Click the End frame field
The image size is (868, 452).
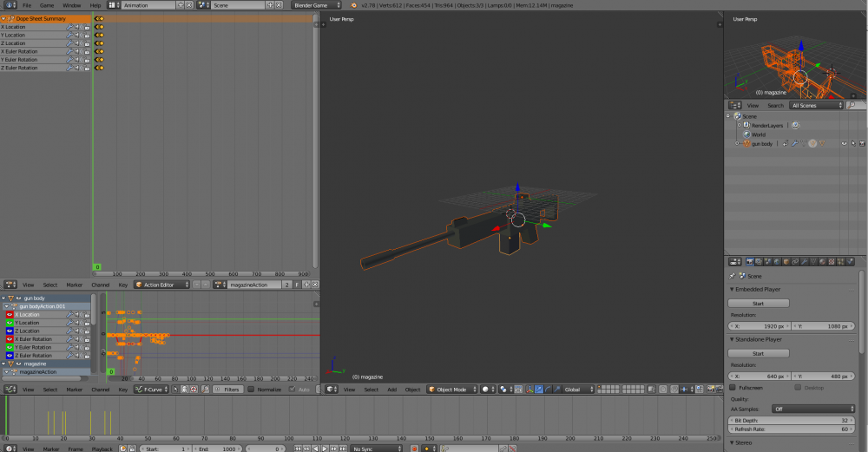(217, 449)
